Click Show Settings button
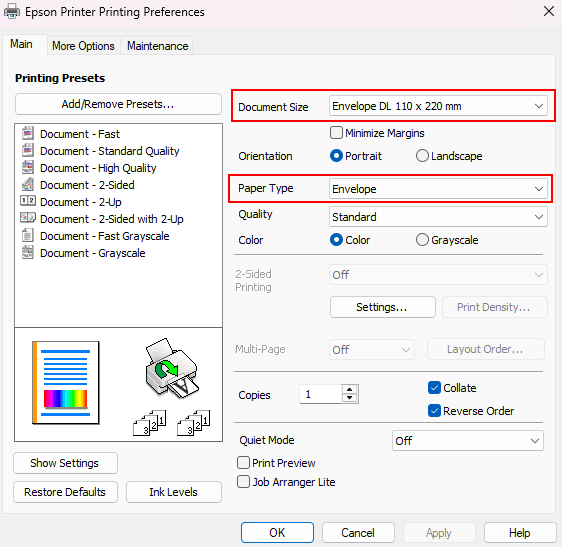Viewport: 562px width, 547px height. (x=65, y=463)
